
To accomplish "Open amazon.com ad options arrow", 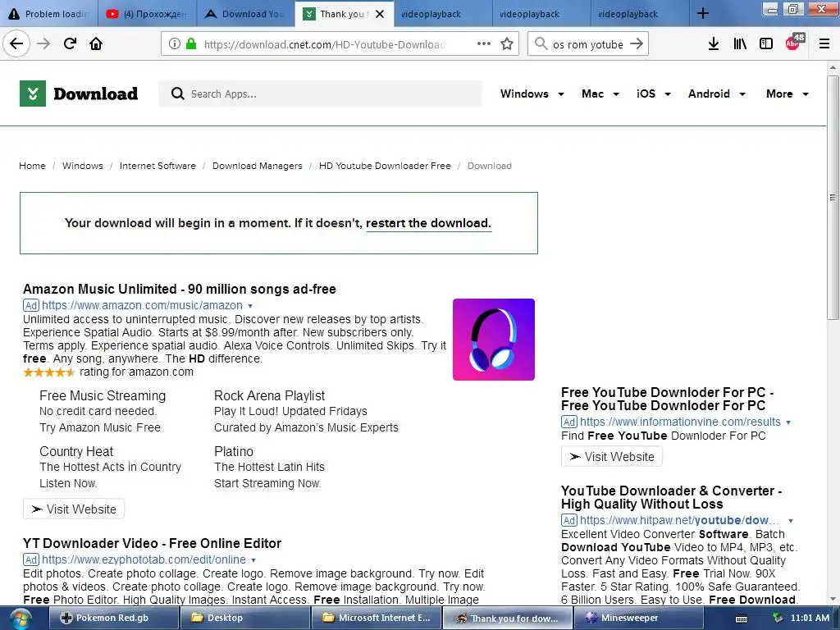I will [x=250, y=306].
